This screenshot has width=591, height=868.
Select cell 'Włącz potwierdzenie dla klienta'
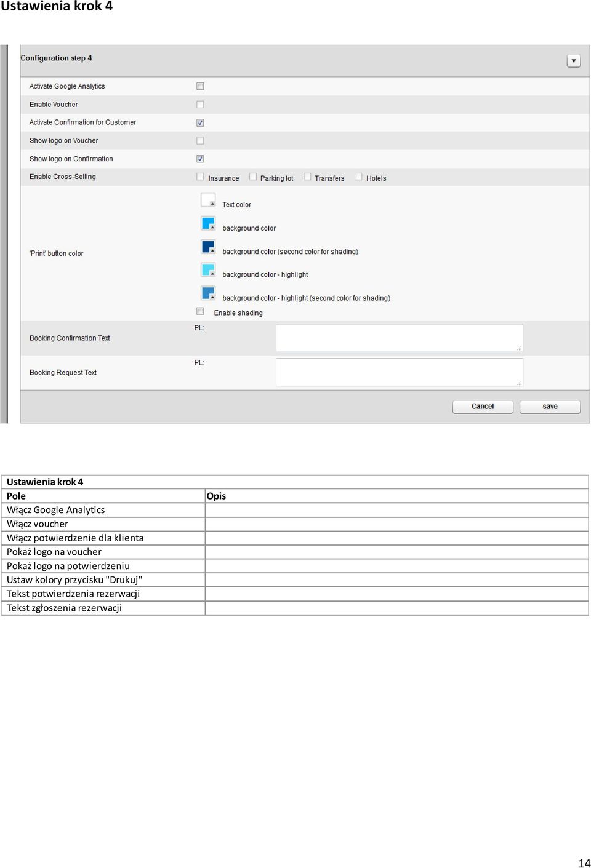point(103,538)
